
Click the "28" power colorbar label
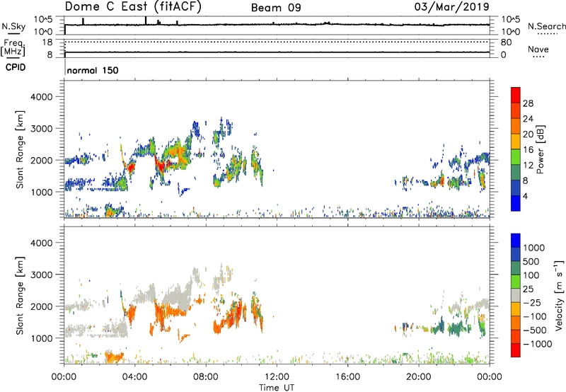(528, 103)
